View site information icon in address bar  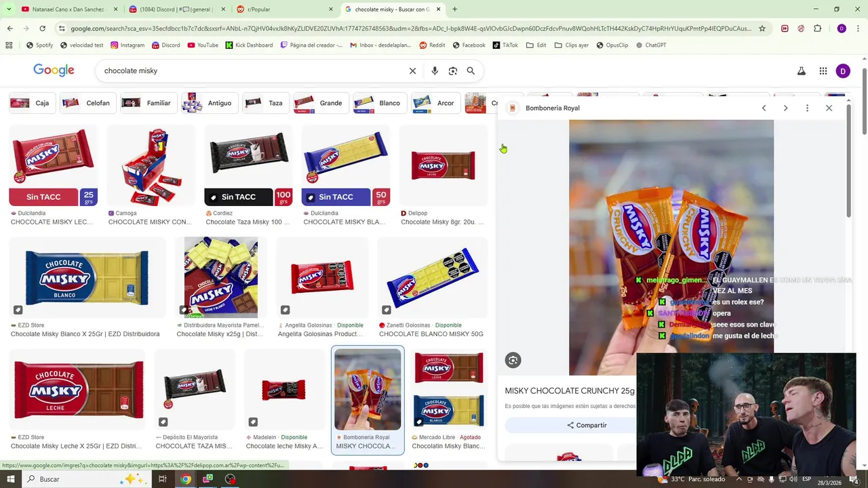(x=62, y=28)
